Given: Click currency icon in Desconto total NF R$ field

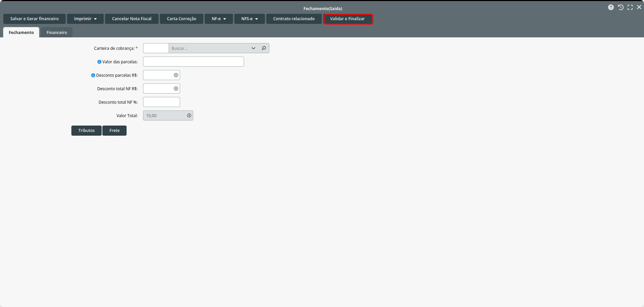Looking at the screenshot, I should pyautogui.click(x=176, y=89).
